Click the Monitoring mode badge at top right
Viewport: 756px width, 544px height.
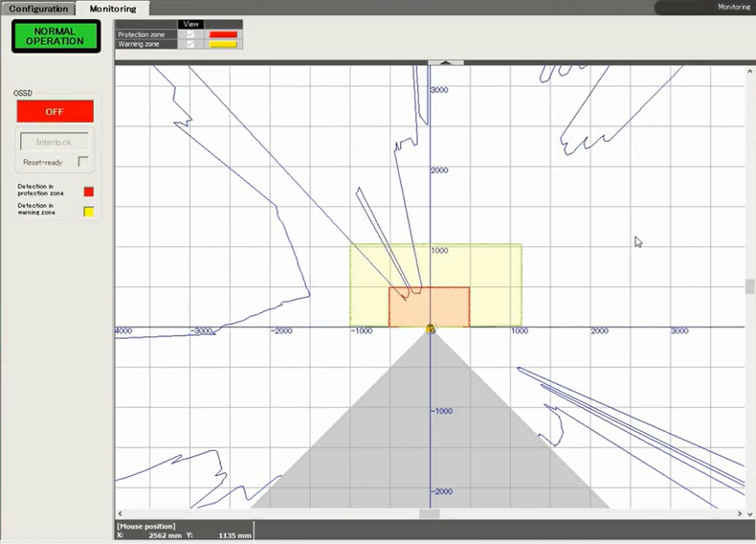click(704, 7)
